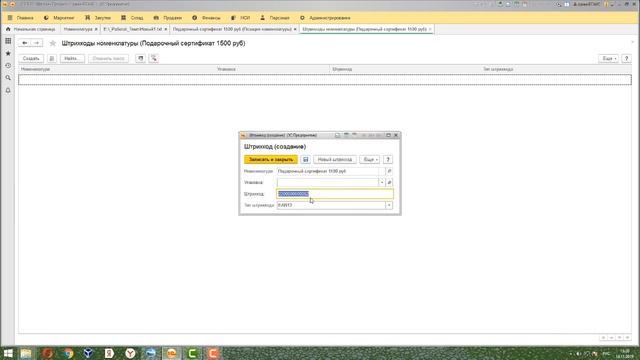
Task: Click the Отменить поиск button
Action: tap(108, 58)
